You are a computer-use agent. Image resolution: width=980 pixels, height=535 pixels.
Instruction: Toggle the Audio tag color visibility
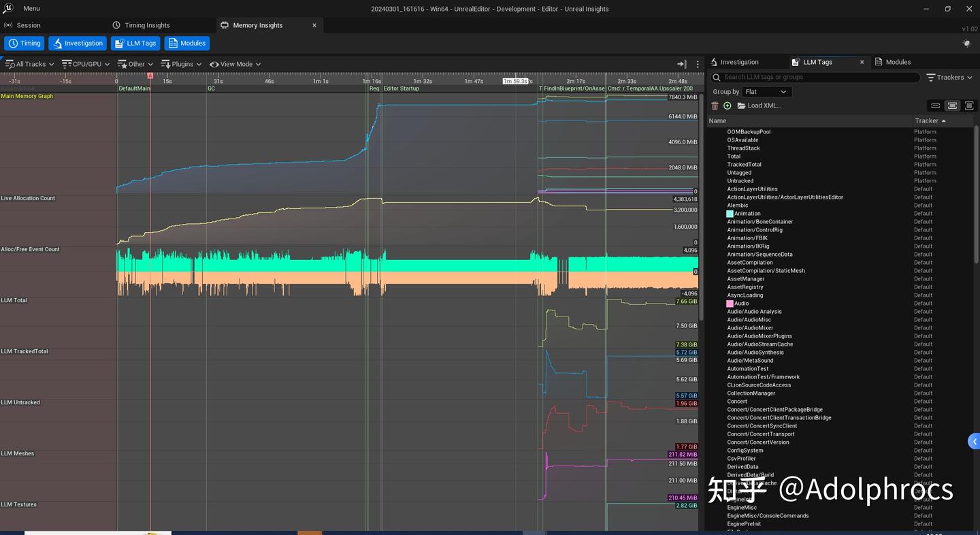(730, 303)
